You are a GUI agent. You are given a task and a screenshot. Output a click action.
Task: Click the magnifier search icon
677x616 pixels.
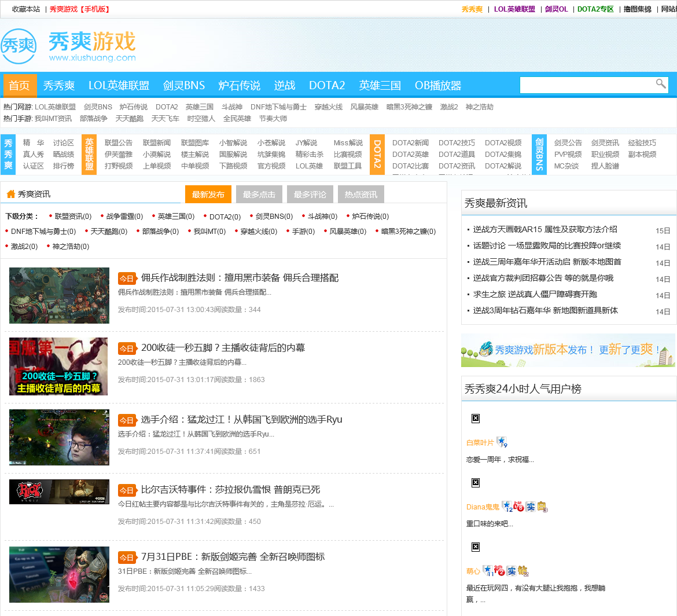pos(660,85)
